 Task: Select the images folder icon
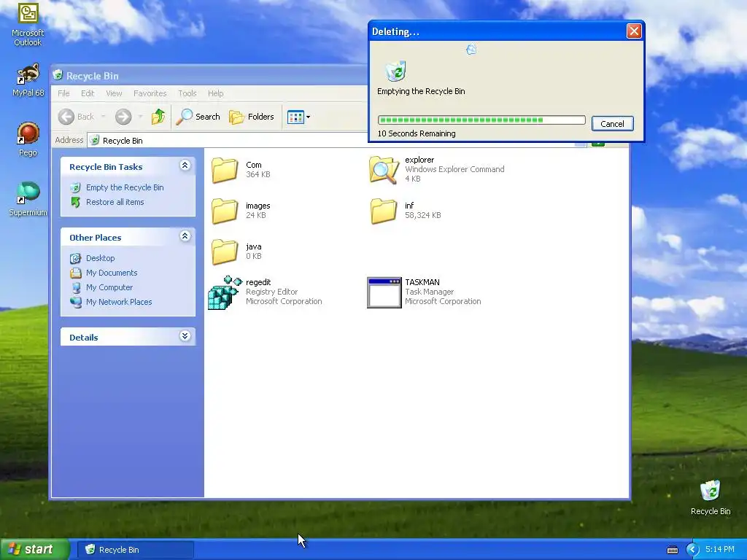click(225, 211)
